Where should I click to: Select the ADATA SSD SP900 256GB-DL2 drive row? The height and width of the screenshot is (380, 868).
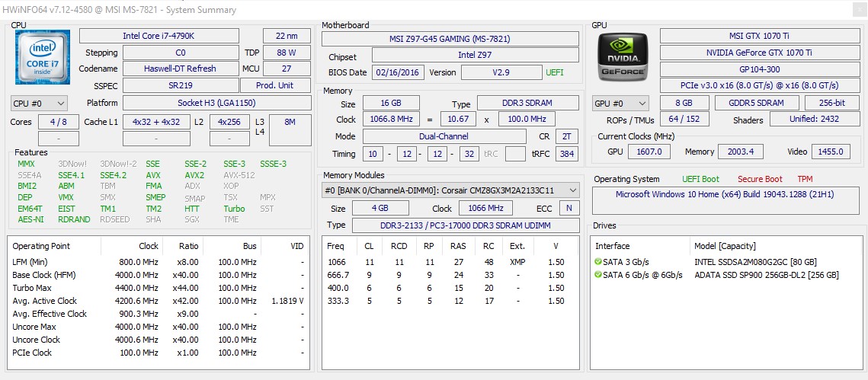725,275
